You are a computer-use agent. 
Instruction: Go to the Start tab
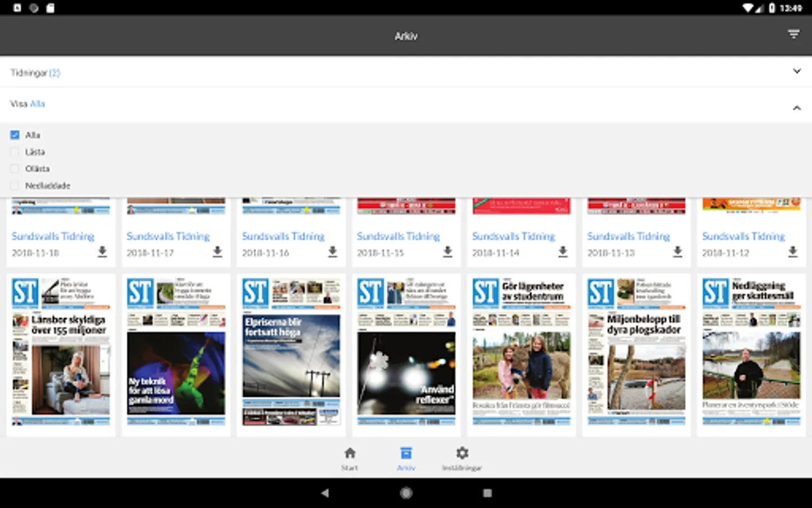(350, 458)
